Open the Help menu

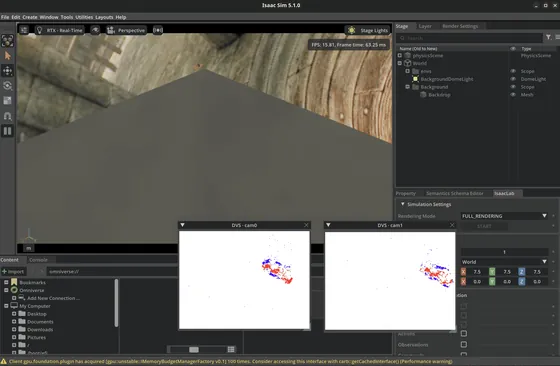[121, 17]
